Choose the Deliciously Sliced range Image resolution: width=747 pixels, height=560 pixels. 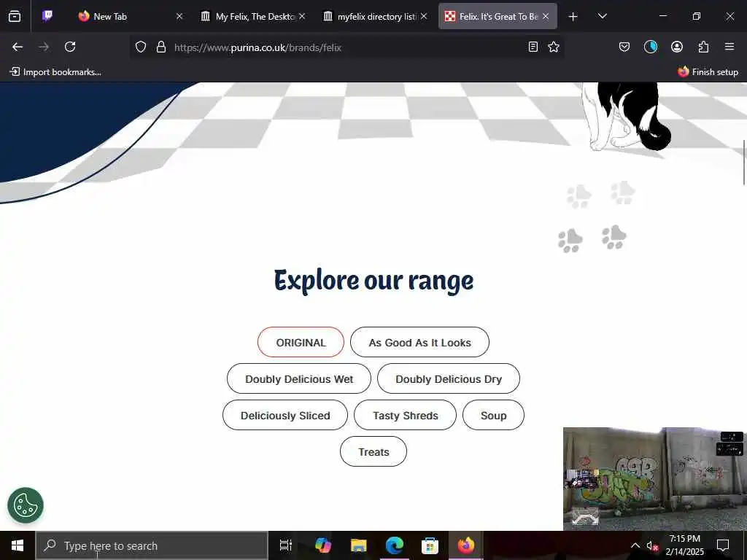click(285, 415)
